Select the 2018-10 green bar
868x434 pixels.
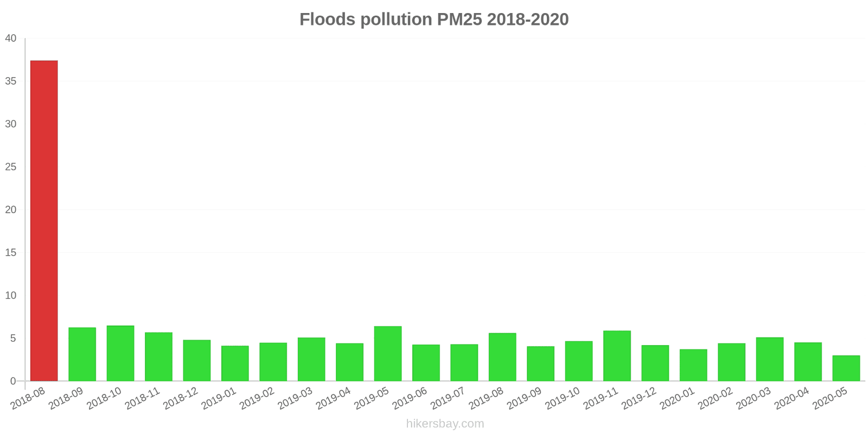click(x=120, y=353)
